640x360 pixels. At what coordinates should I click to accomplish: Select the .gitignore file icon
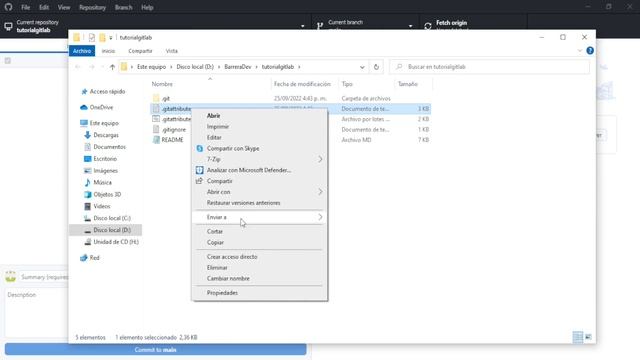[x=156, y=129]
